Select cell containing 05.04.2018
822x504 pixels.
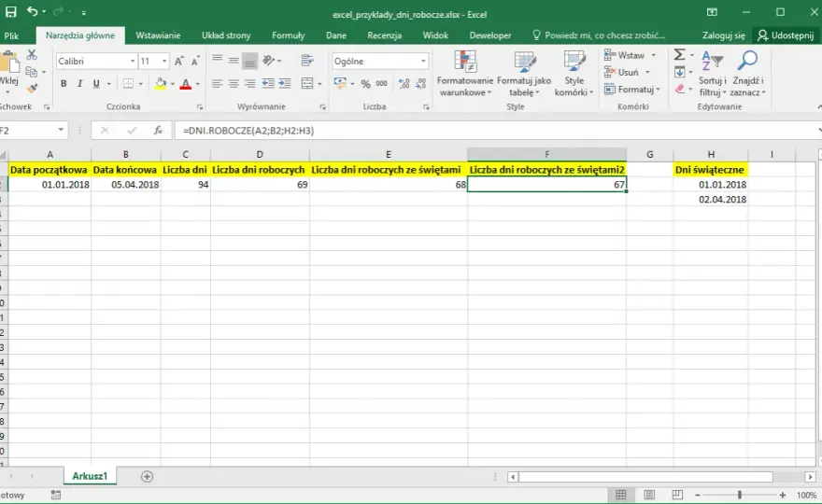[126, 185]
